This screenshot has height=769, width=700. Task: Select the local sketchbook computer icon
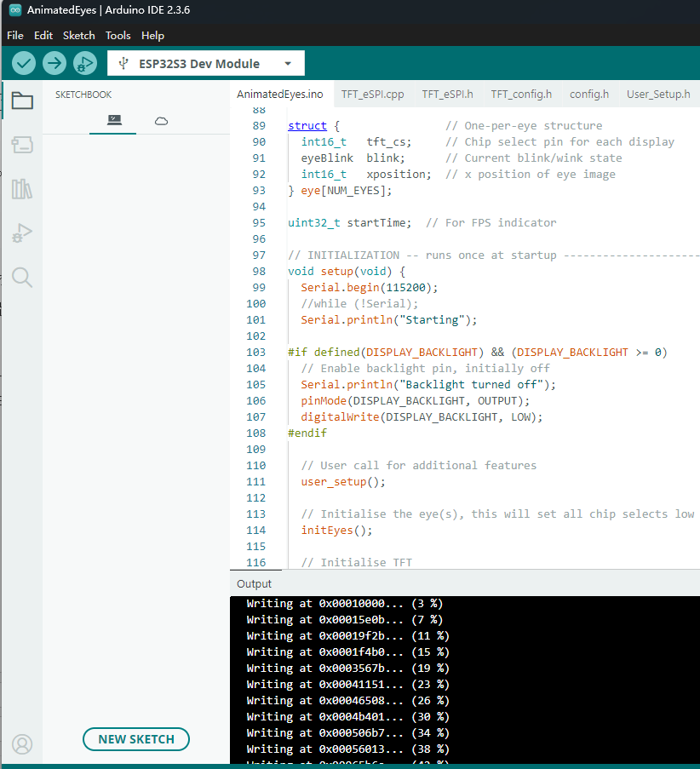(x=114, y=120)
